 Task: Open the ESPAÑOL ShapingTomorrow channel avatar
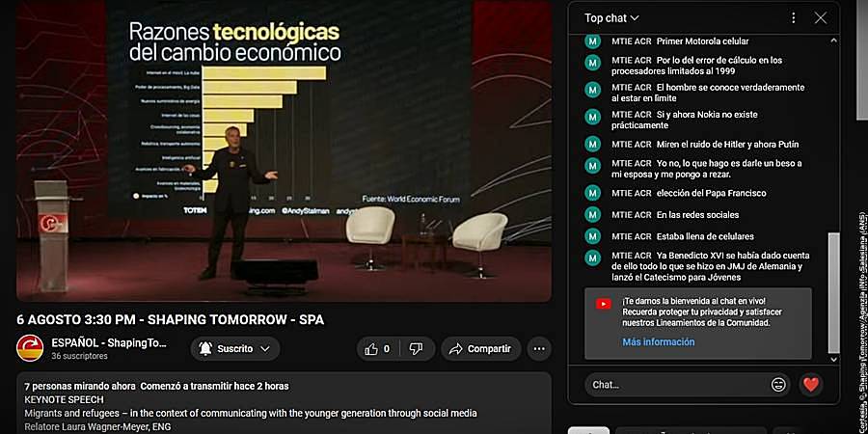30,348
